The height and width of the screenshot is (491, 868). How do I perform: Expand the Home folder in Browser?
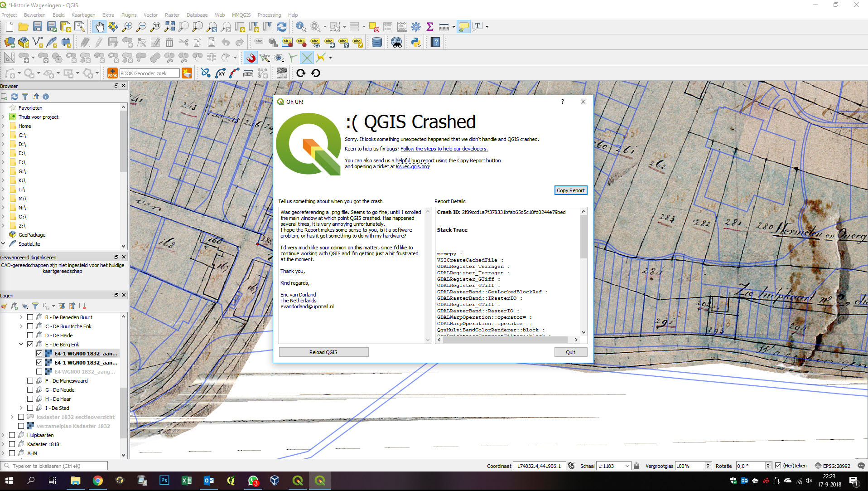3,126
